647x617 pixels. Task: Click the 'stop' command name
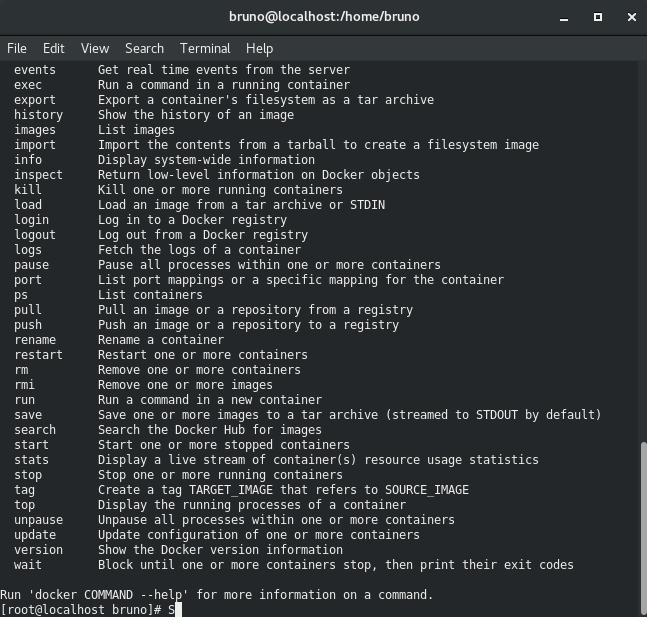click(28, 475)
